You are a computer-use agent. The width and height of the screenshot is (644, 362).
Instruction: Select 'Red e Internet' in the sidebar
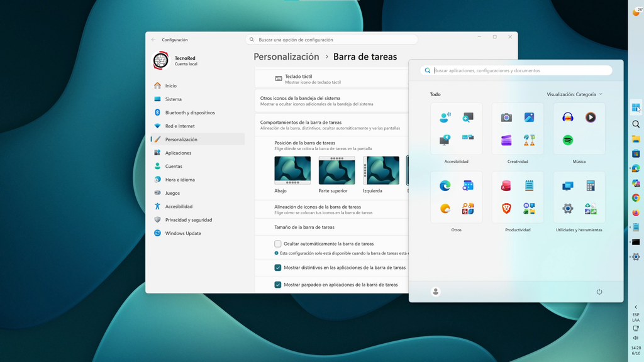coord(198,126)
